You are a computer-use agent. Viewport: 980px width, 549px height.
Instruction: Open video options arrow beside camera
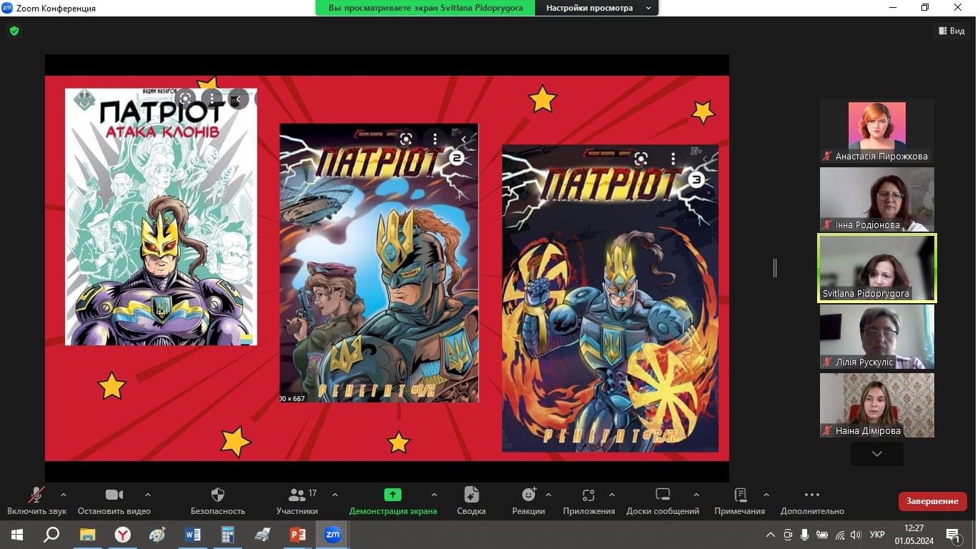point(148,495)
